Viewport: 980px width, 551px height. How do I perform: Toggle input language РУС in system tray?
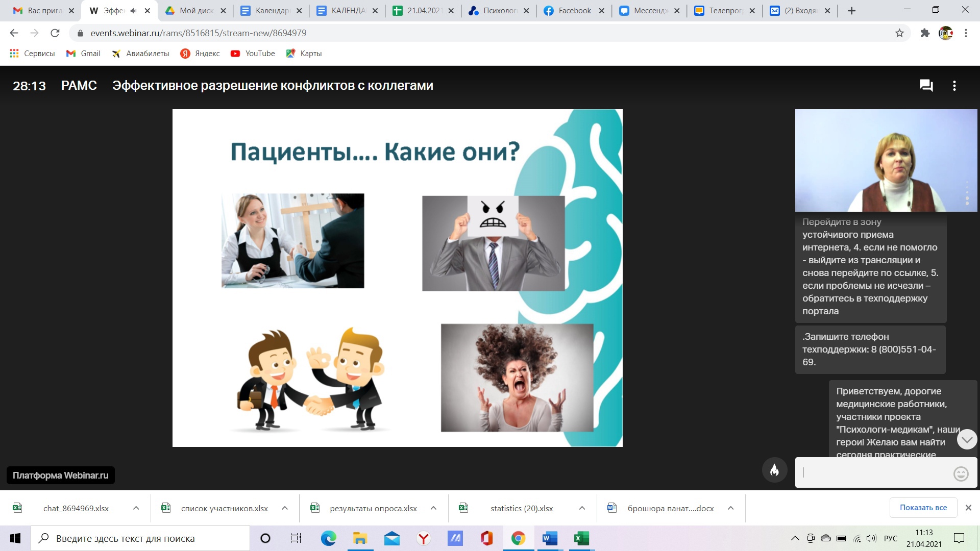[890, 538]
